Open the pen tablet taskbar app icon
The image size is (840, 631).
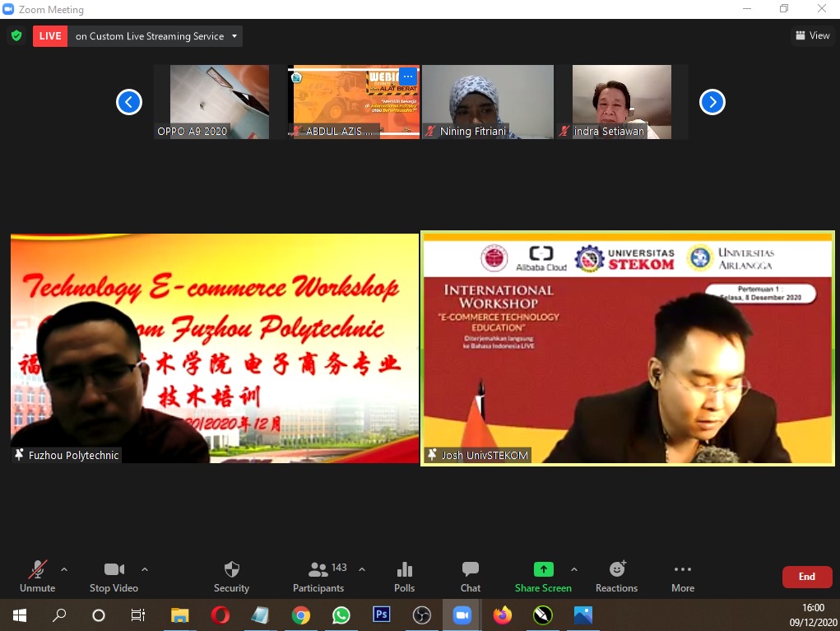543,615
